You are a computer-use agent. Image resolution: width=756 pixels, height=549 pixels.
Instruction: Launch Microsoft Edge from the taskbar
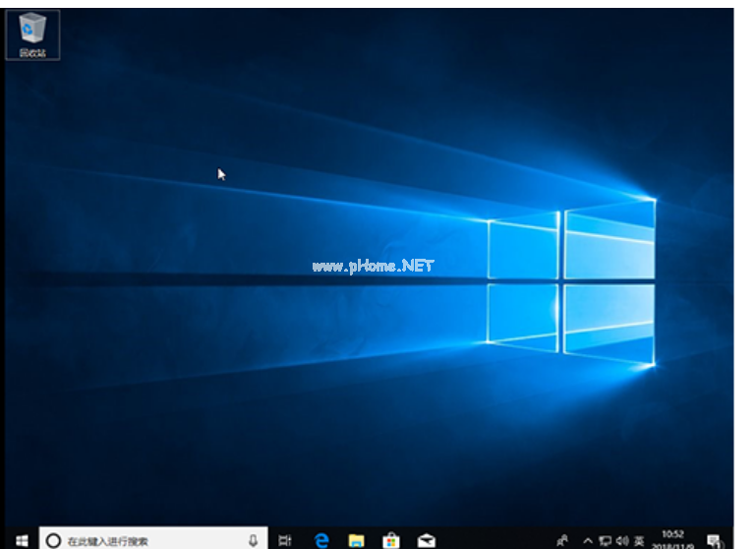320,540
